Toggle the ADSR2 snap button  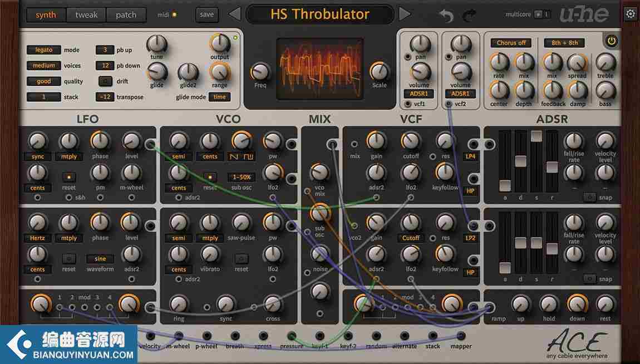(589, 279)
